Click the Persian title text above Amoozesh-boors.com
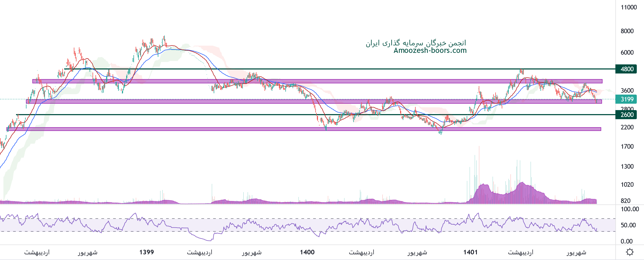This screenshot has height=260, width=644. click(416, 43)
